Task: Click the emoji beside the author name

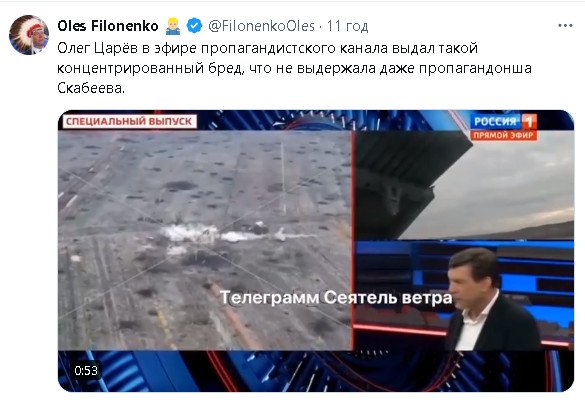Action: (173, 26)
